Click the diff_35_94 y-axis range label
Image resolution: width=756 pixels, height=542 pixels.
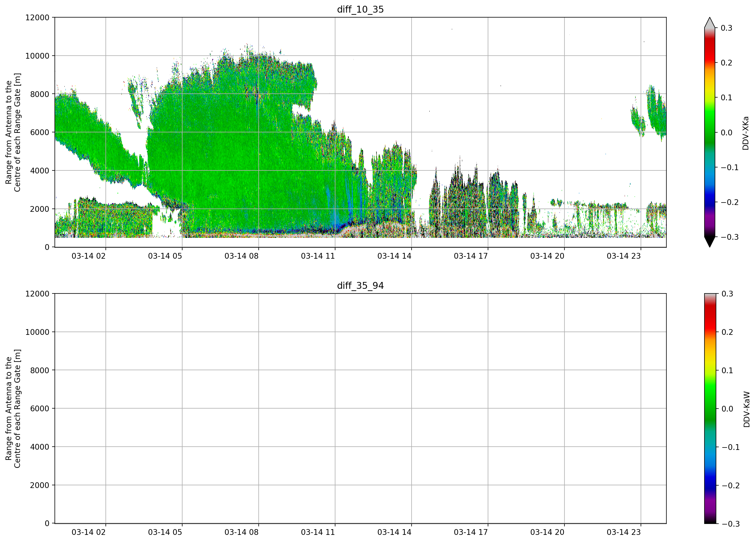[x=13, y=409]
